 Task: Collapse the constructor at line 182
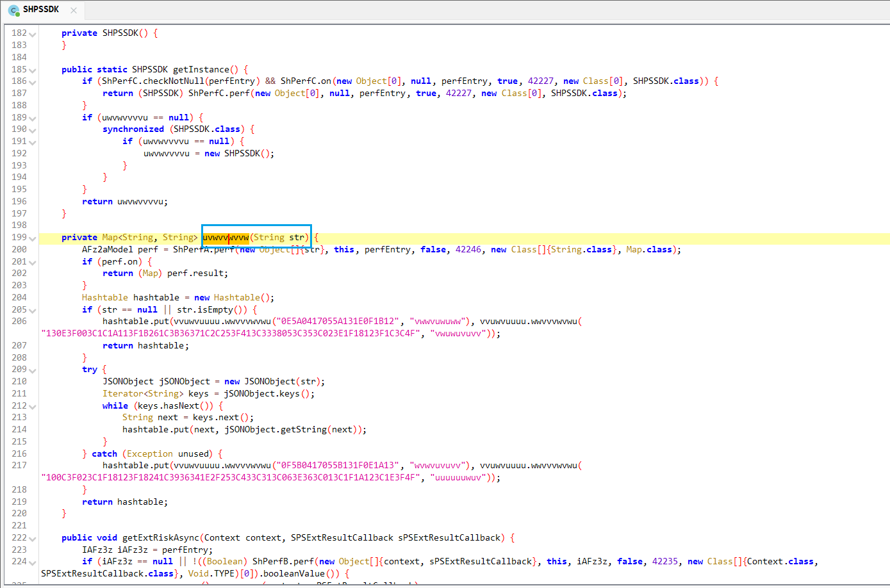(x=33, y=34)
